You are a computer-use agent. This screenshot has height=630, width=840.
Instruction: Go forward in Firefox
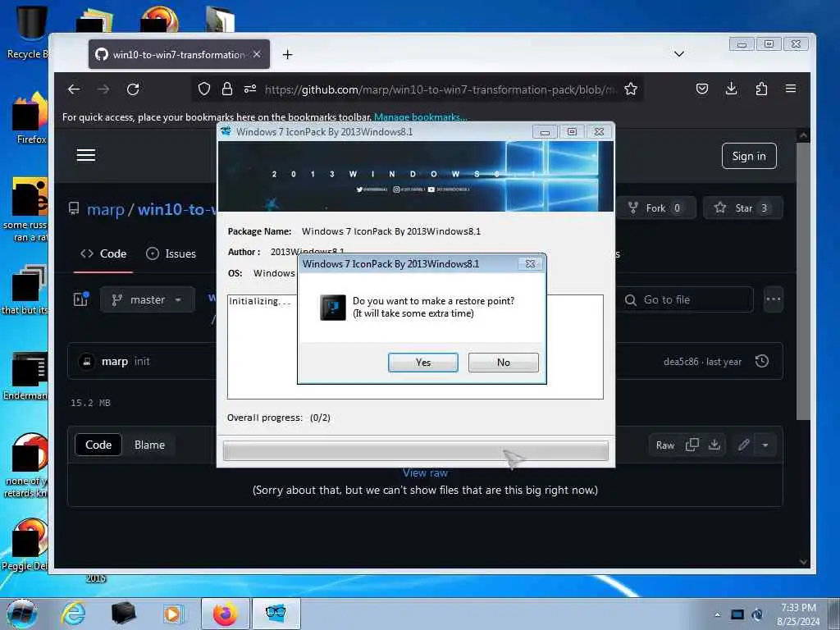click(x=103, y=89)
